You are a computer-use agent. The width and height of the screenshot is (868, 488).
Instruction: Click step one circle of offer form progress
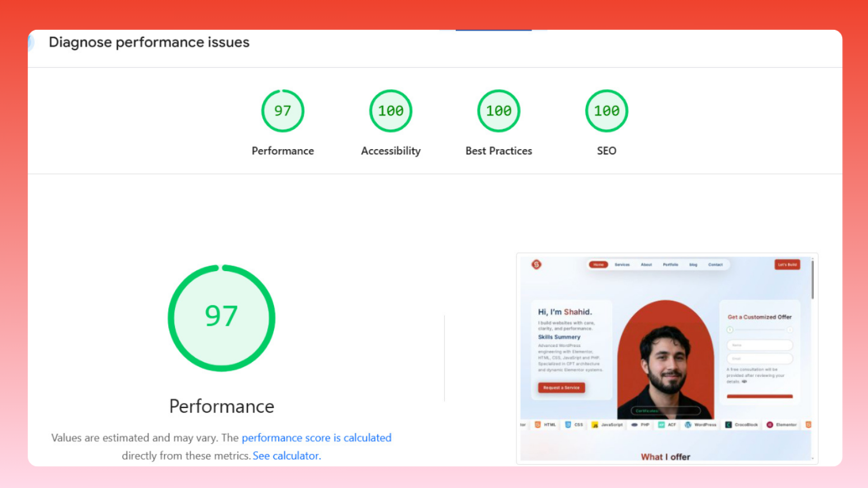click(730, 330)
